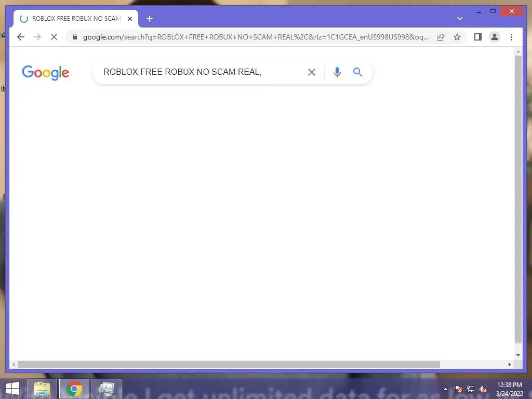
Task: Click the horizontal scrollbar thumb
Action: 229,364
